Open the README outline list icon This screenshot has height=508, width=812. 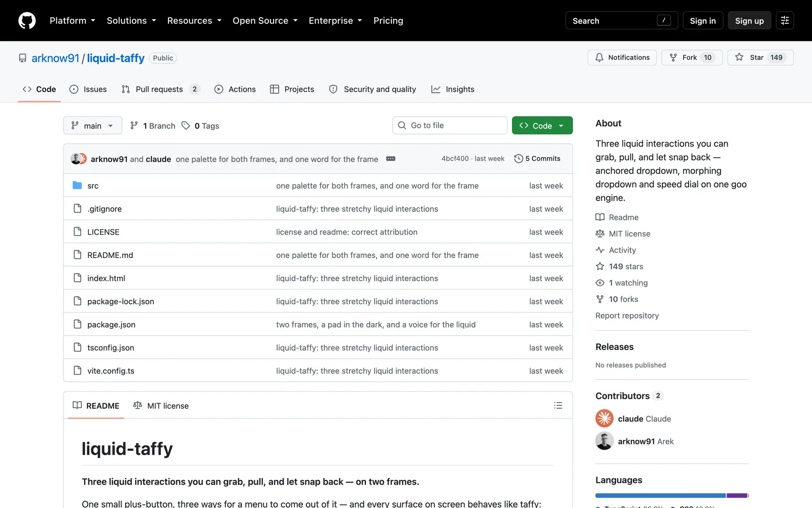click(558, 405)
